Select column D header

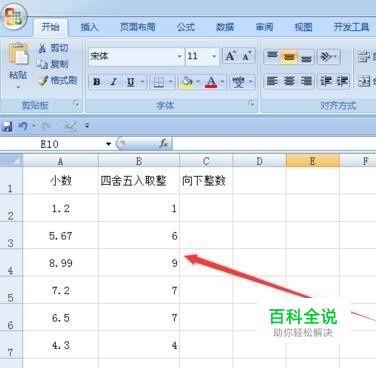pyautogui.click(x=259, y=161)
